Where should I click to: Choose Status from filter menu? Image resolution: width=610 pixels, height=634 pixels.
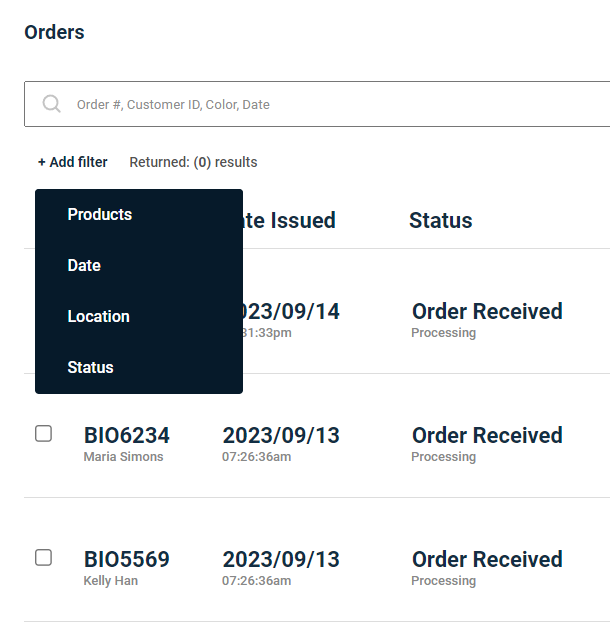pos(90,367)
